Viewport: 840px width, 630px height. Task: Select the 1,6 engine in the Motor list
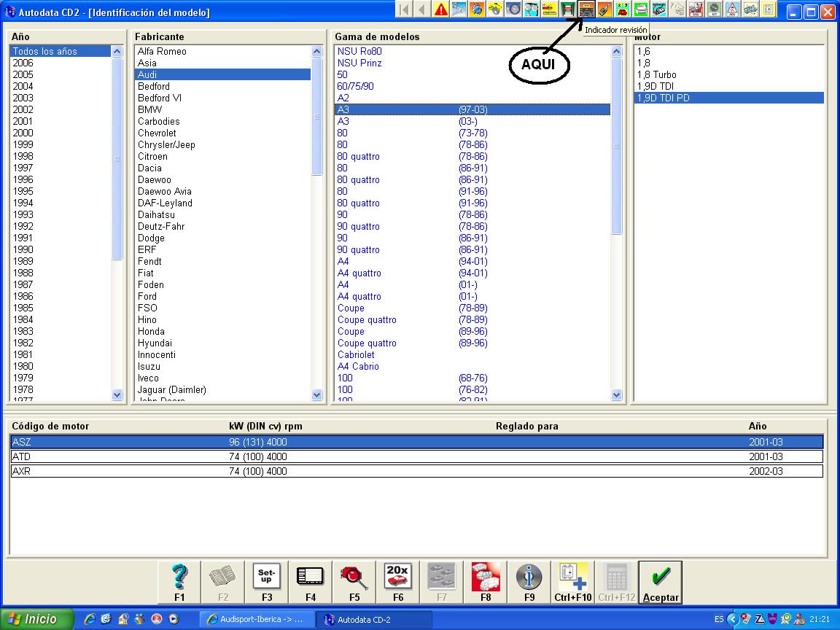pos(728,52)
